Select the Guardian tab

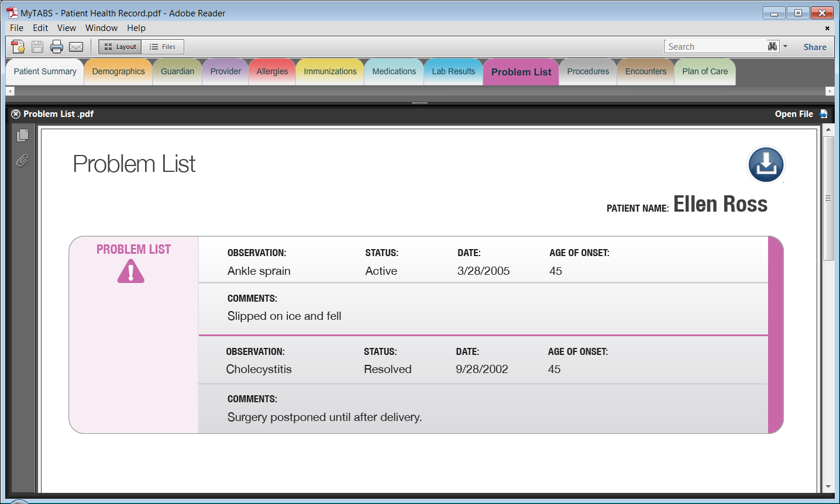point(177,71)
